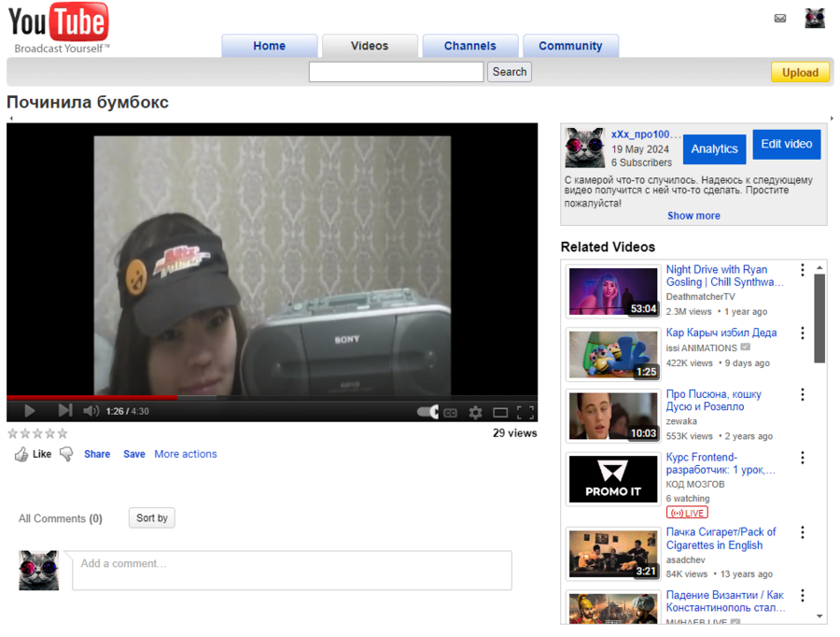840x637 pixels.
Task: Toggle closed captions in player
Action: (451, 413)
